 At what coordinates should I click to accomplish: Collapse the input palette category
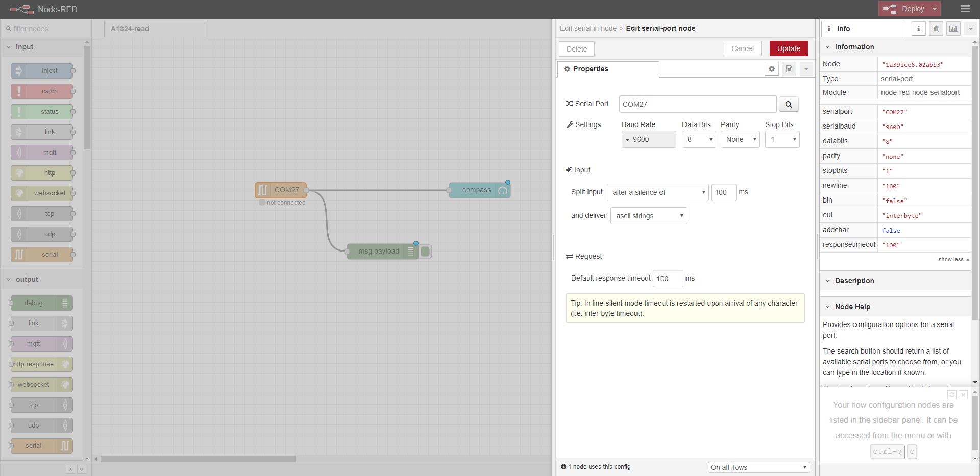[x=9, y=47]
